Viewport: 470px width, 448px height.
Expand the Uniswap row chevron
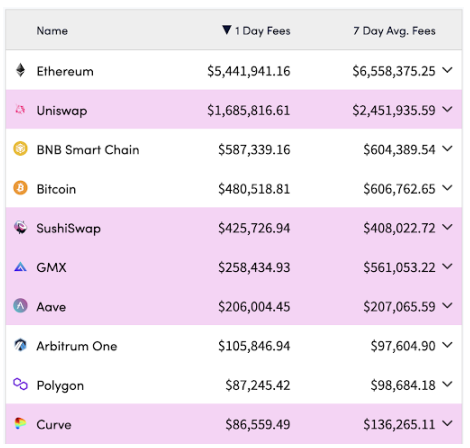(447, 109)
